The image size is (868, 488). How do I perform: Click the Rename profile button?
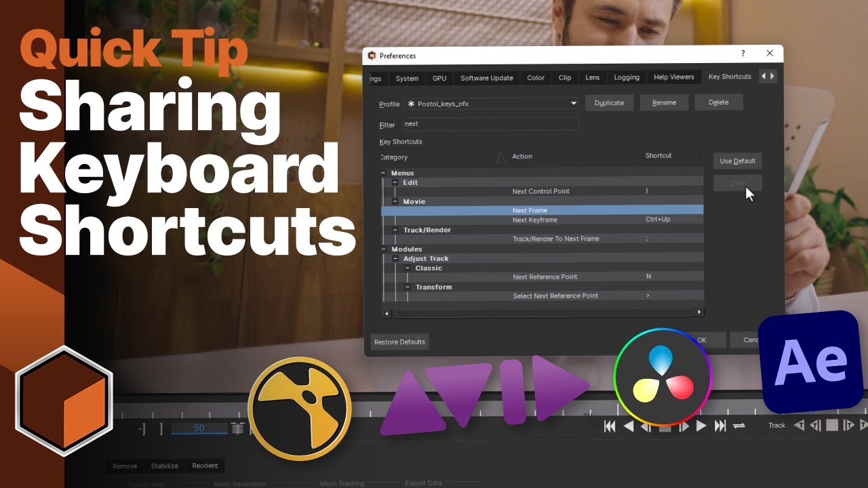tap(664, 102)
